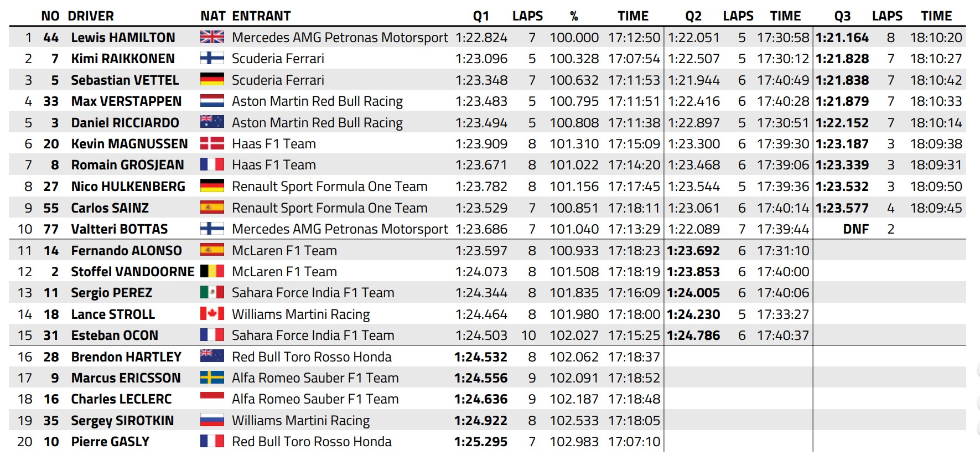Screen dimensions: 980x460
Task: Select the DRIVER column header
Action: coord(91,16)
